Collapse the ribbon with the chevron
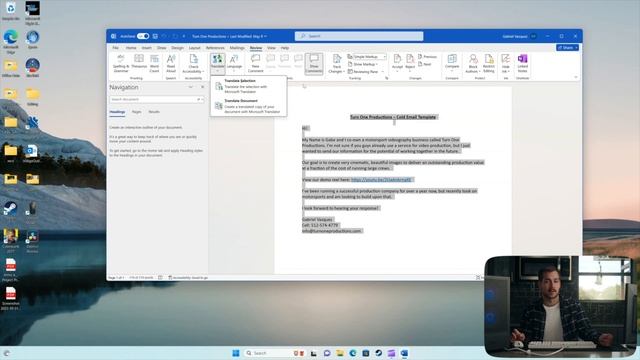 (576, 77)
